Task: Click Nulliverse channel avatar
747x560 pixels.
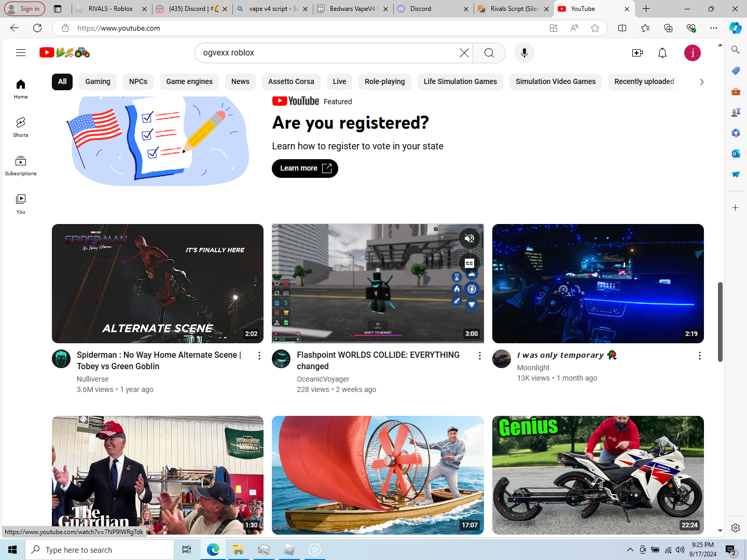Action: [x=61, y=359]
